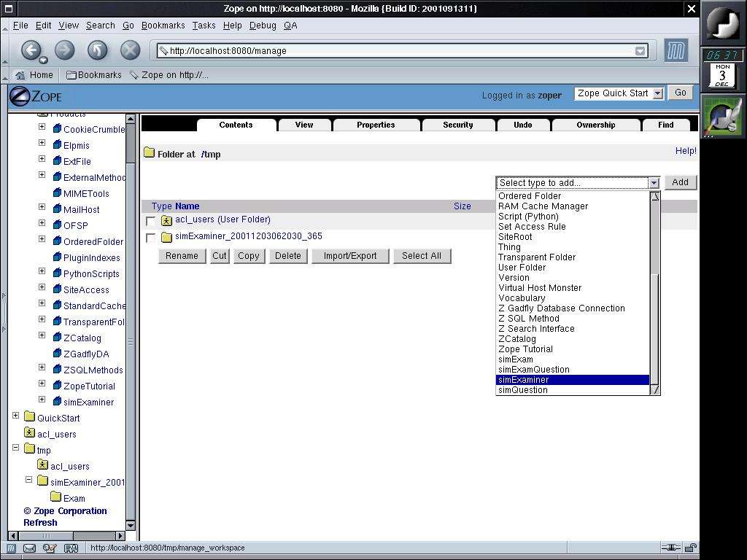747x560 pixels.
Task: Click the Delete button
Action: pyautogui.click(x=287, y=256)
